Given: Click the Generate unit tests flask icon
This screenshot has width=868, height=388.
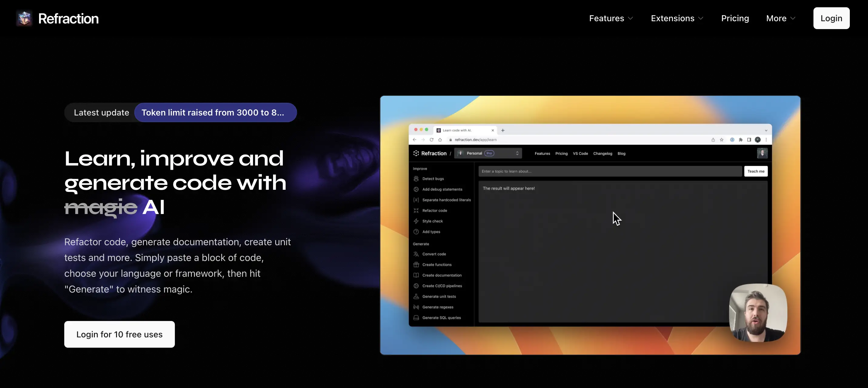Looking at the screenshot, I should pos(416,296).
